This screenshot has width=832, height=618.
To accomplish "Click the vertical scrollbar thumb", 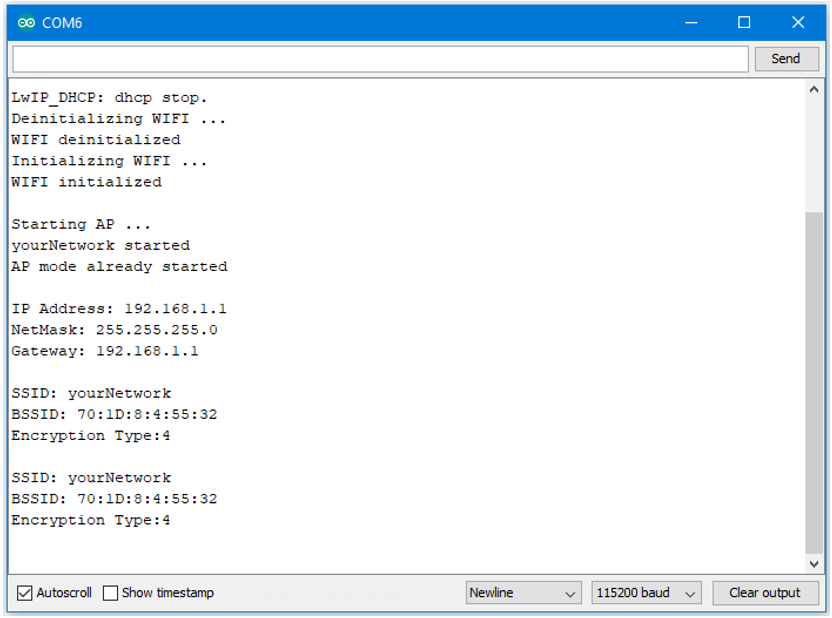I will (814, 382).
